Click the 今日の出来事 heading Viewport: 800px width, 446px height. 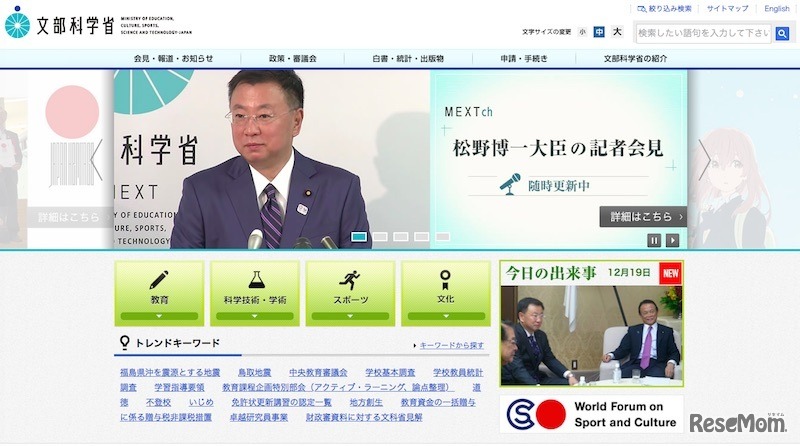[x=551, y=273]
